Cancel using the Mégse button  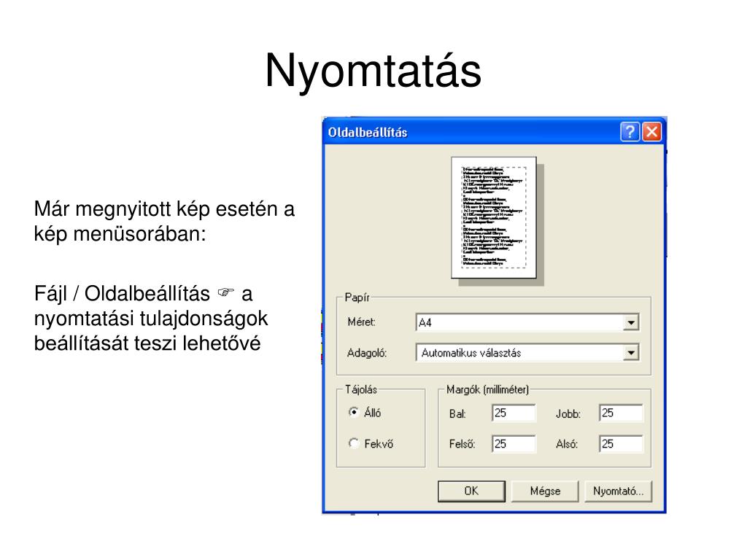[x=545, y=491]
